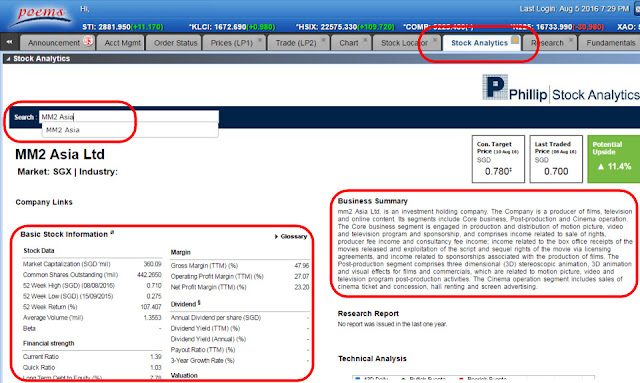
Task: Click the Research Report heading
Action: point(368,314)
